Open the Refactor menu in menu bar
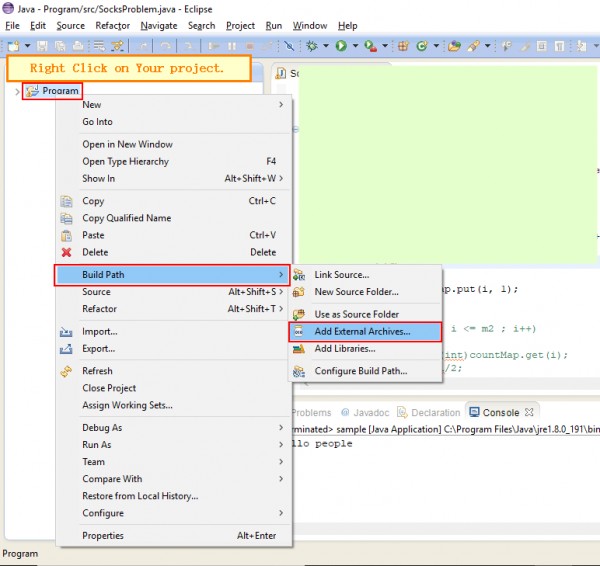600x566 pixels. [x=112, y=25]
